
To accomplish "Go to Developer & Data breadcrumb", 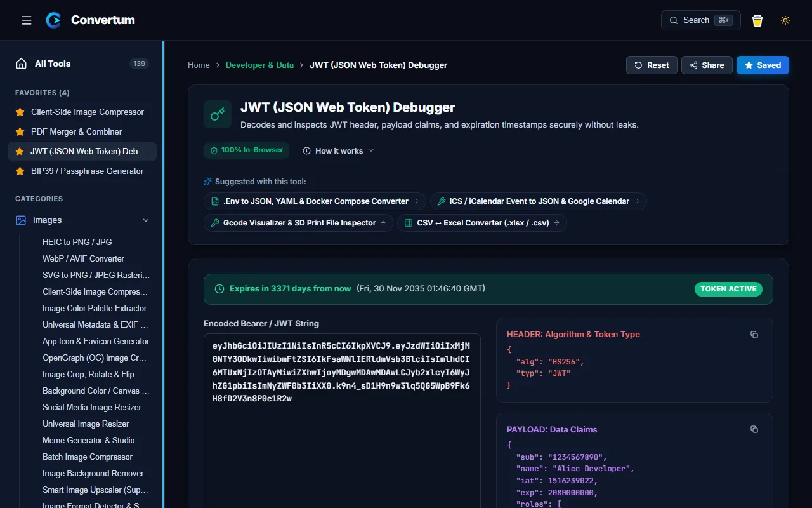I will pos(259,65).
